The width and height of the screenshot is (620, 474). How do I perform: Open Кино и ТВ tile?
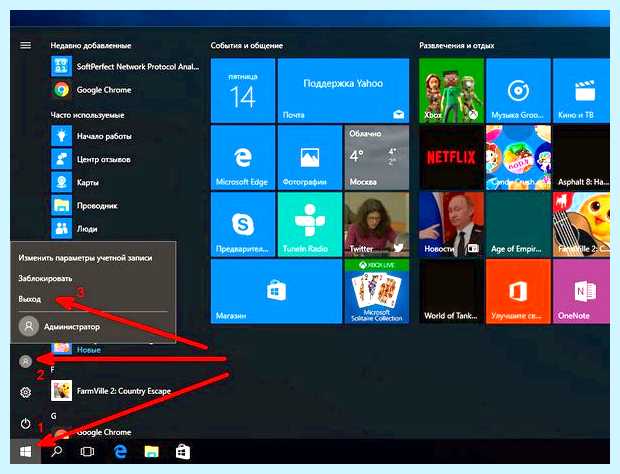tap(581, 91)
